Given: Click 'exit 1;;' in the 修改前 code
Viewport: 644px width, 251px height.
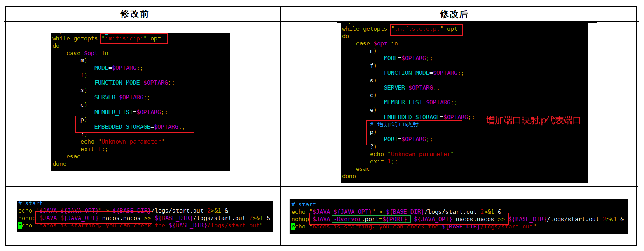Looking at the screenshot, I should click(x=94, y=149).
